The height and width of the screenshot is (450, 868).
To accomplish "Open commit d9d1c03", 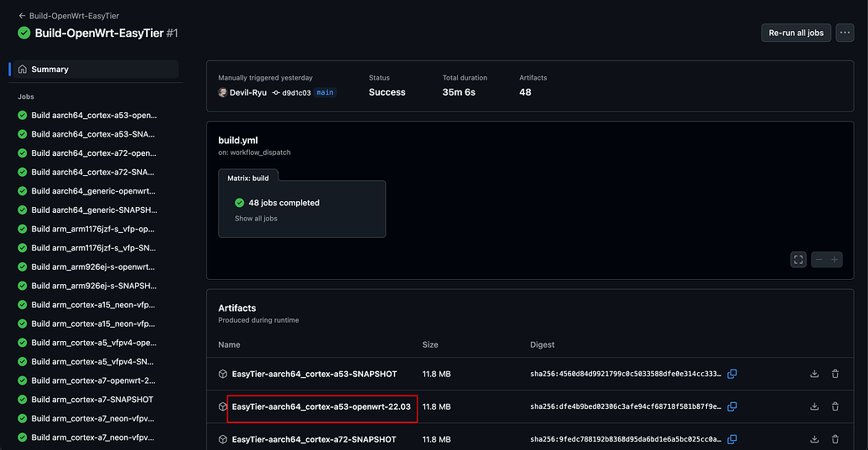I will [296, 93].
